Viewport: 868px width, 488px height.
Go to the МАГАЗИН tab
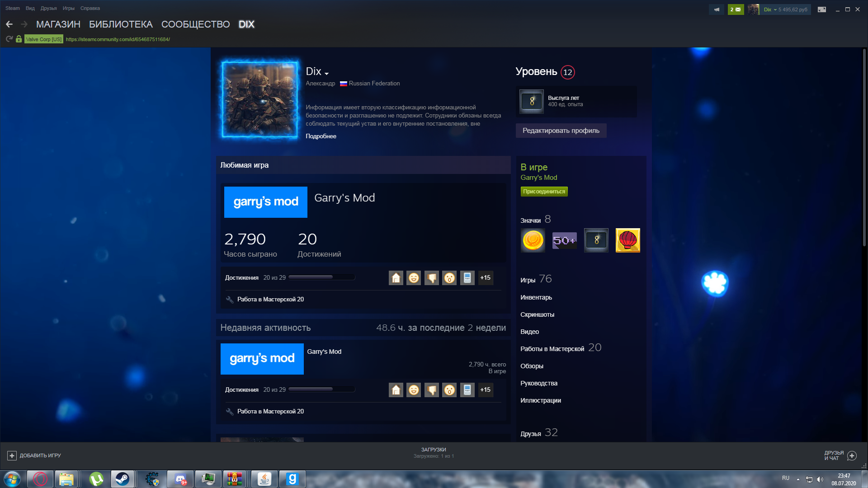pyautogui.click(x=58, y=24)
